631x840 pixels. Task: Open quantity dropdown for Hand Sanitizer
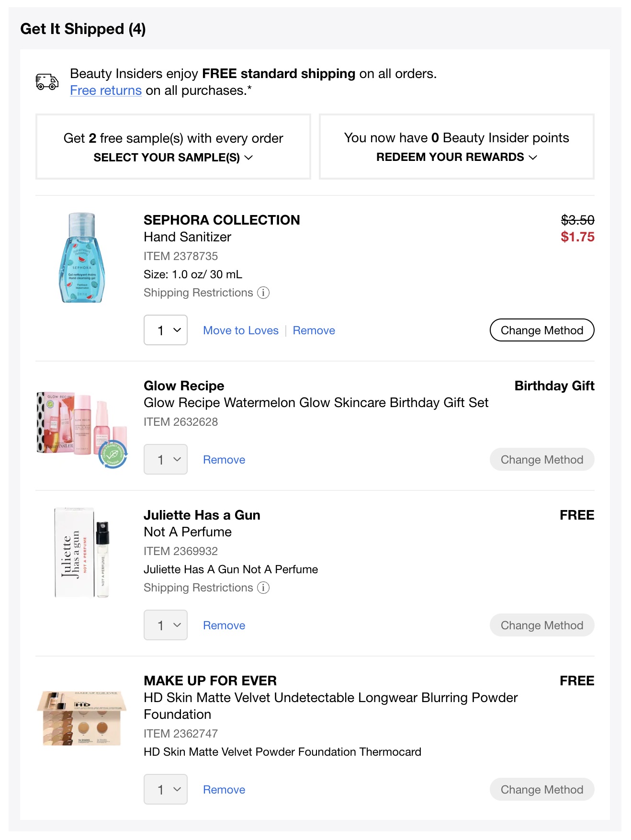[165, 330]
